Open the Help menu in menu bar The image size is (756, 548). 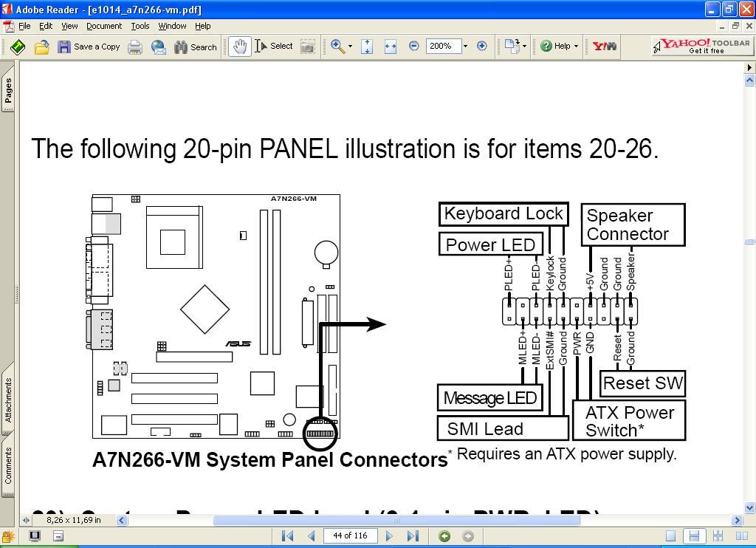[202, 26]
